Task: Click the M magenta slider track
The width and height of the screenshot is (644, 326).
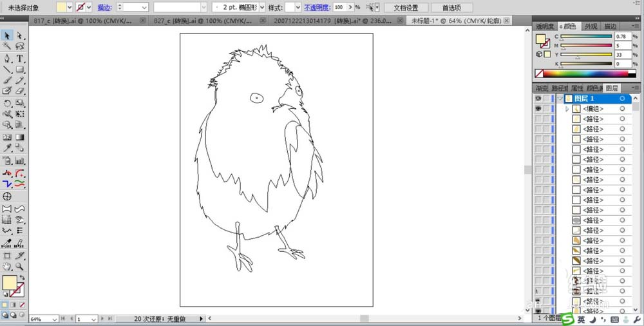Action: [x=587, y=45]
